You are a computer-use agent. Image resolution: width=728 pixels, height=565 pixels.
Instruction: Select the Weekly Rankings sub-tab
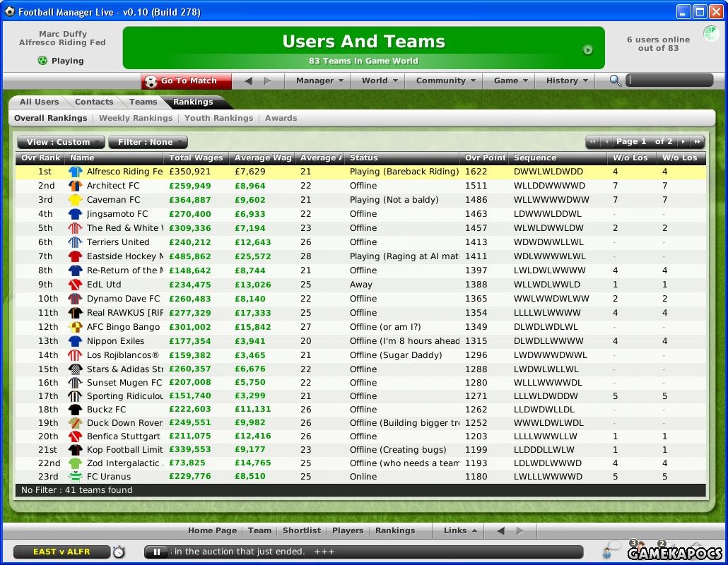(x=135, y=118)
